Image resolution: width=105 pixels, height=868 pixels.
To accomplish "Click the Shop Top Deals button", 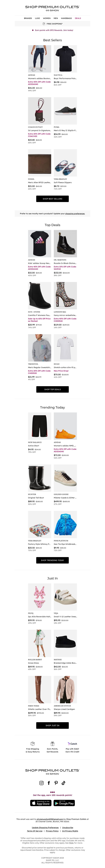I will pyautogui.click(x=52, y=389).
